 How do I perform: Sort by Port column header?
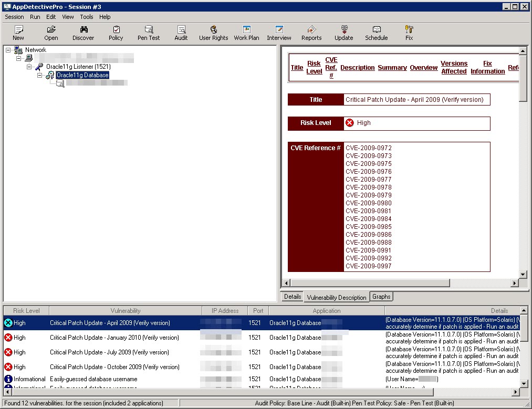click(x=258, y=311)
